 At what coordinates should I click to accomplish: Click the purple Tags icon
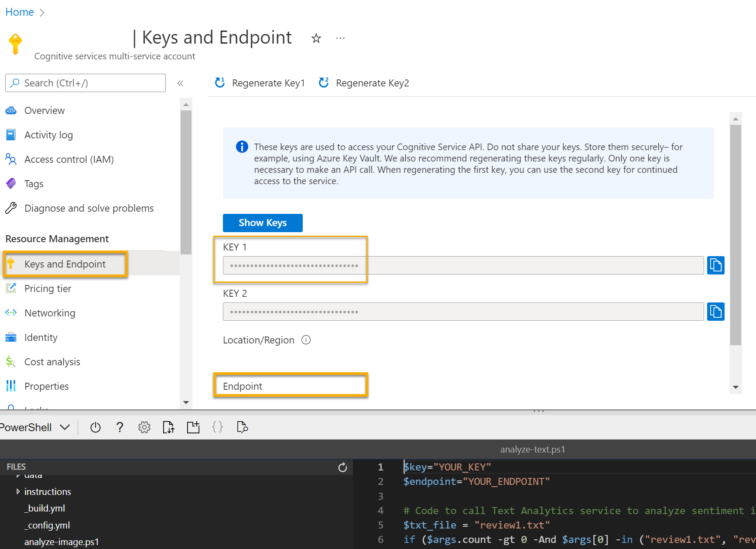point(11,184)
